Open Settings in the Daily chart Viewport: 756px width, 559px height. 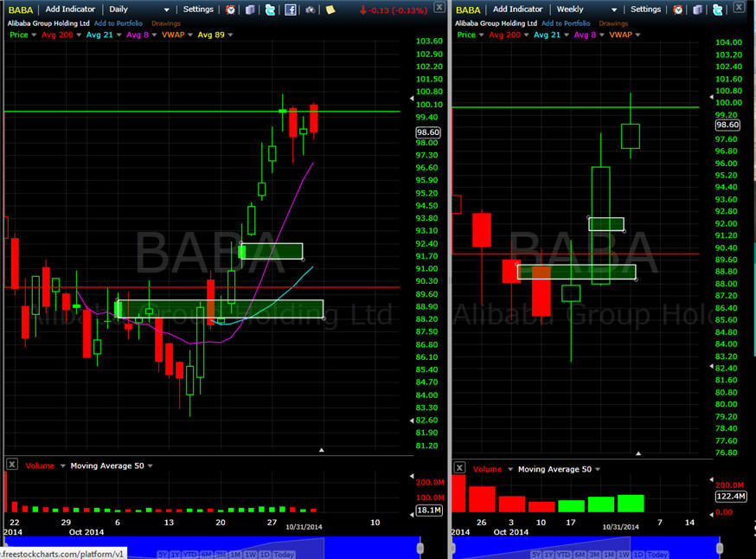198,10
